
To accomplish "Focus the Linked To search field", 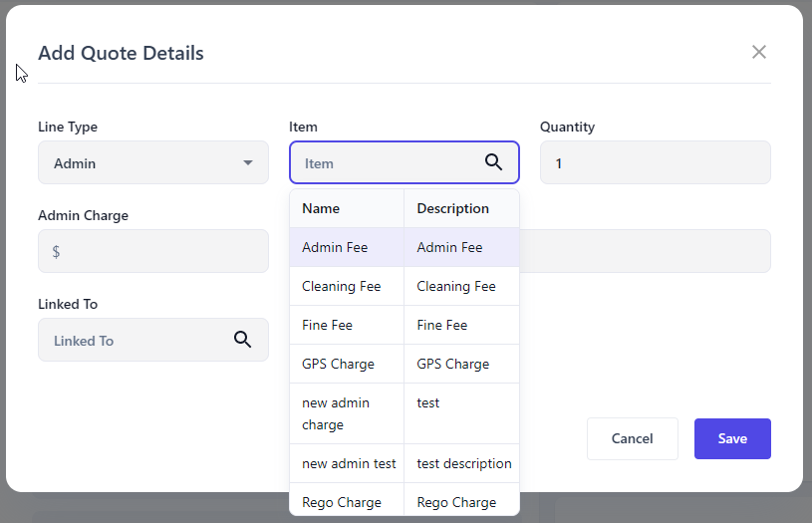I will (x=135, y=340).
